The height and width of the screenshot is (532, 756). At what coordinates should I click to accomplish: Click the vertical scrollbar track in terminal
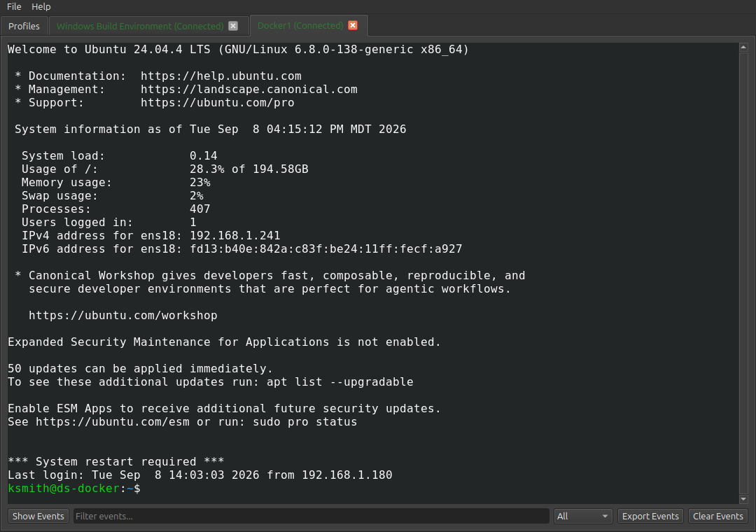click(743, 273)
